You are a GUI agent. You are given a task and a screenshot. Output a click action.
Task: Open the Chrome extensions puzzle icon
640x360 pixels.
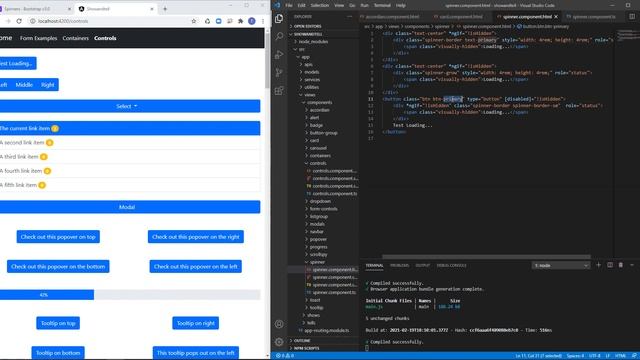click(241, 21)
